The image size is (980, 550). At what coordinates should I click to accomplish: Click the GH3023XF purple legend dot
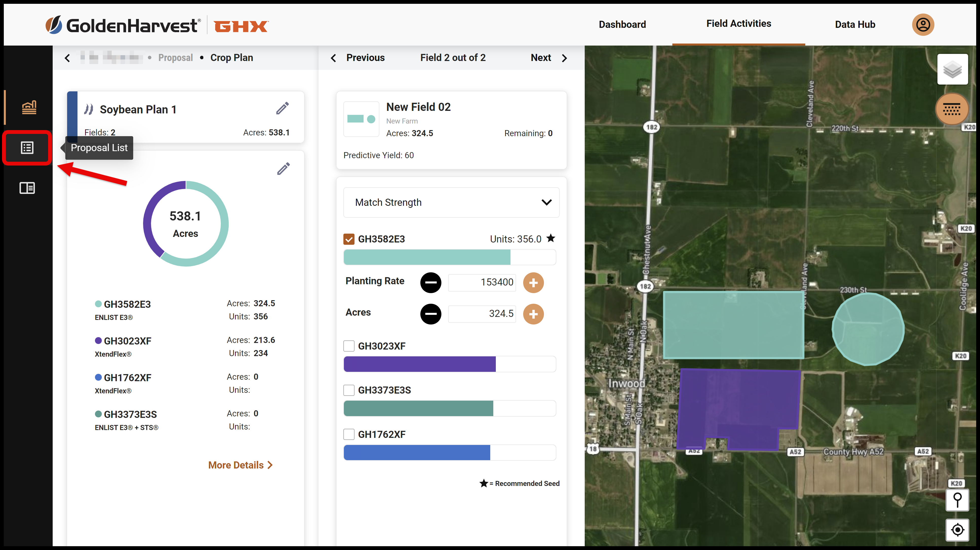point(98,340)
